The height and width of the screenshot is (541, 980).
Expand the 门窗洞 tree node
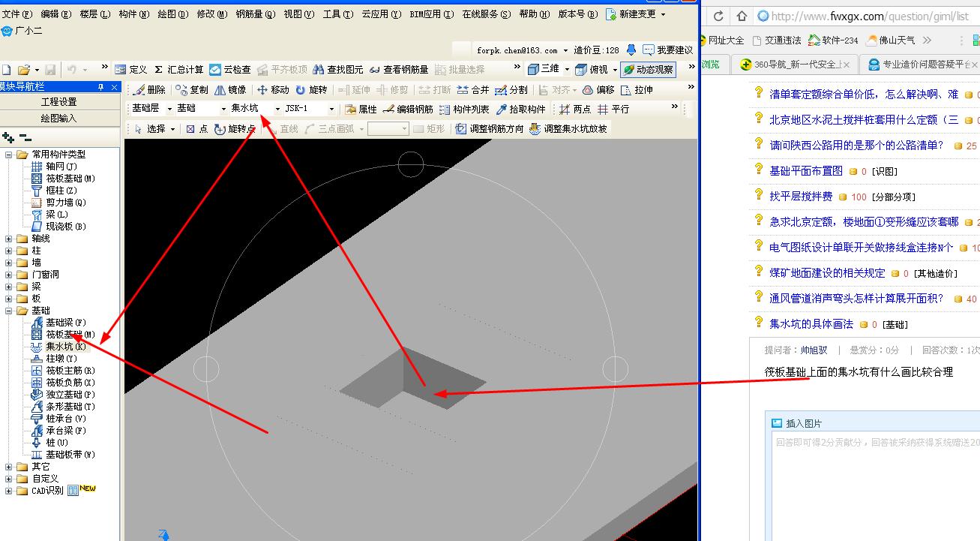click(x=8, y=275)
